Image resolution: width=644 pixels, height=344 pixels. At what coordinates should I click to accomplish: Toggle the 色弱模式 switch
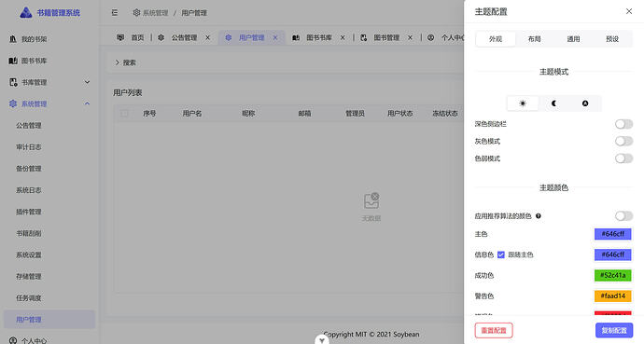(x=623, y=158)
